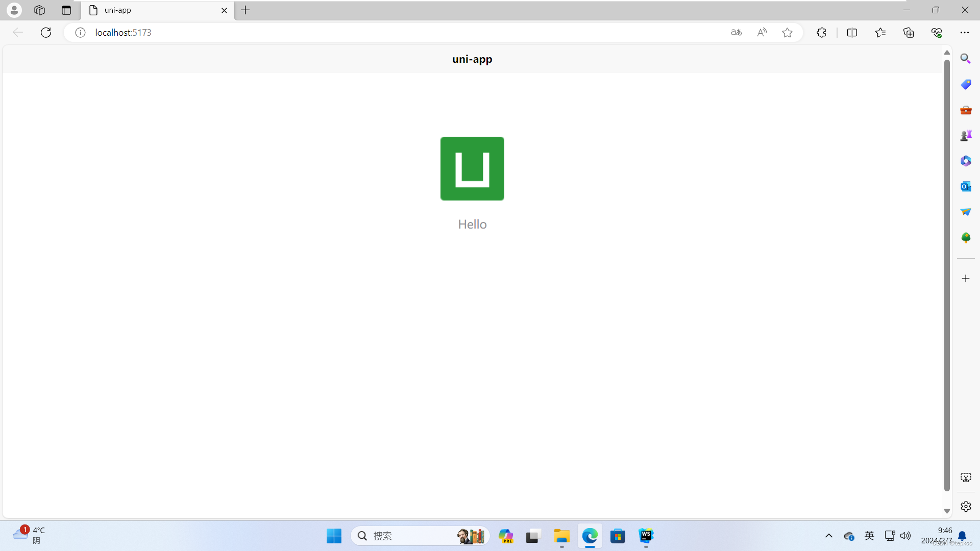Open Outlook in the sidebar
The height and width of the screenshot is (551, 980).
pos(965,186)
